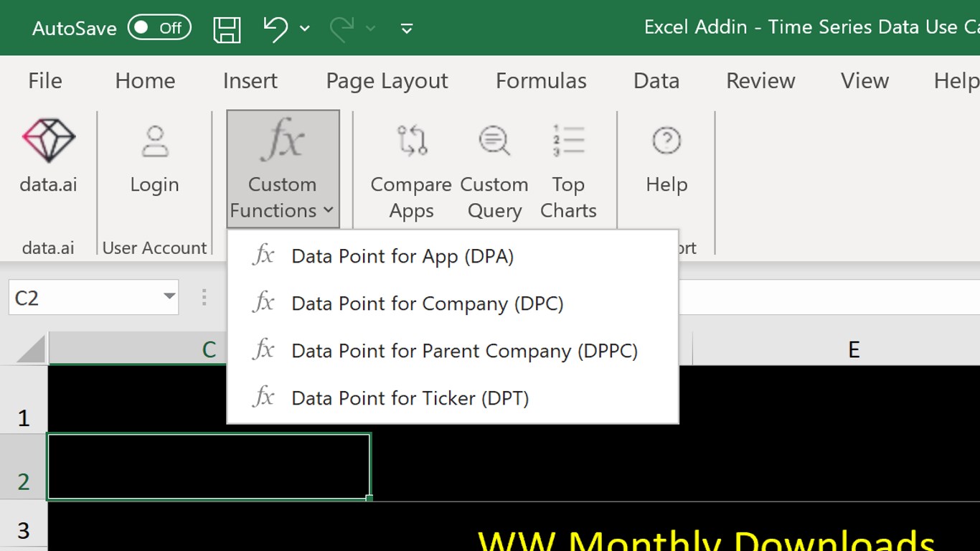The height and width of the screenshot is (551, 980).
Task: Click in the formula bar
Action: coord(829,297)
